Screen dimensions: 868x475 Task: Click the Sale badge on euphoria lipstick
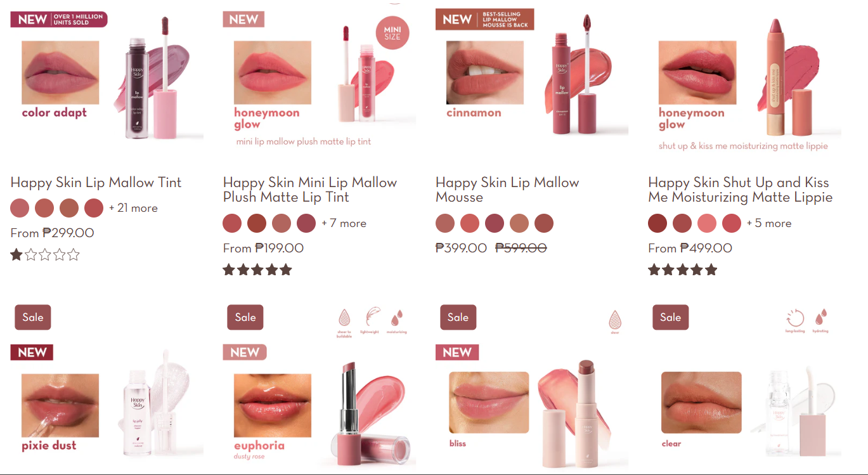tap(245, 318)
